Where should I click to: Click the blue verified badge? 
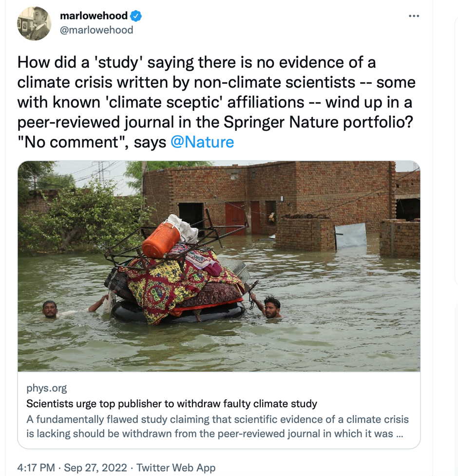(136, 16)
